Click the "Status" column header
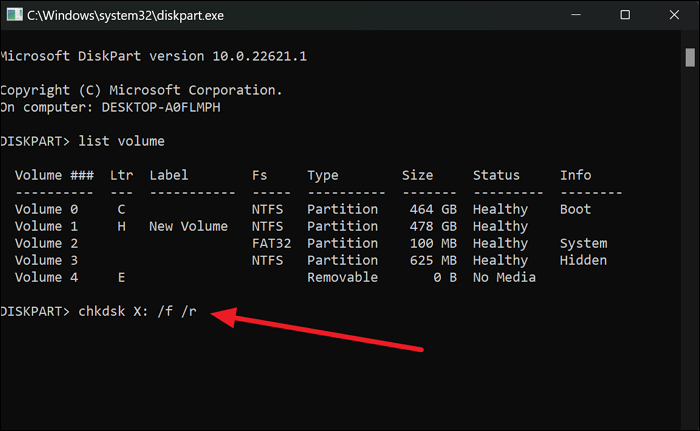Screen dimensions: 700x431 click(498, 176)
